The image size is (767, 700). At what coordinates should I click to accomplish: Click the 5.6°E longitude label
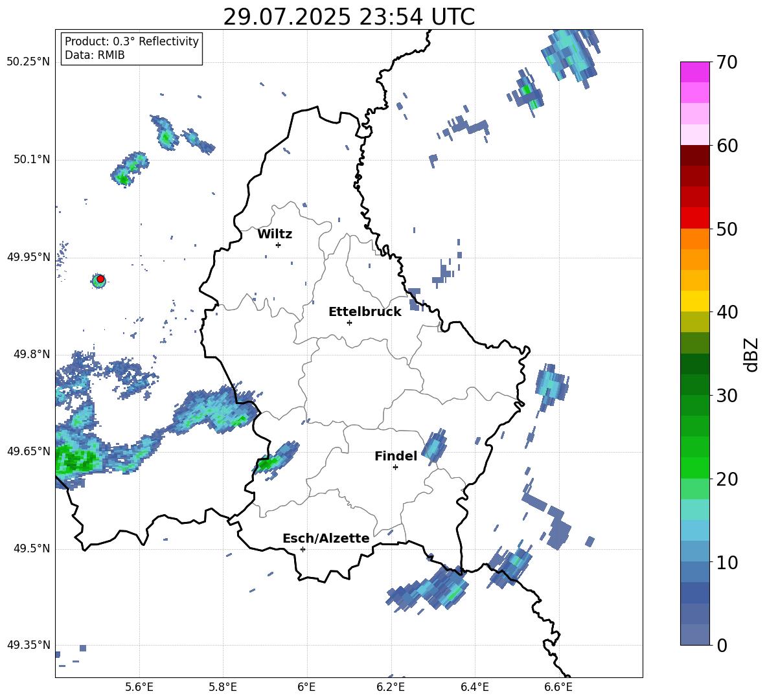139,687
